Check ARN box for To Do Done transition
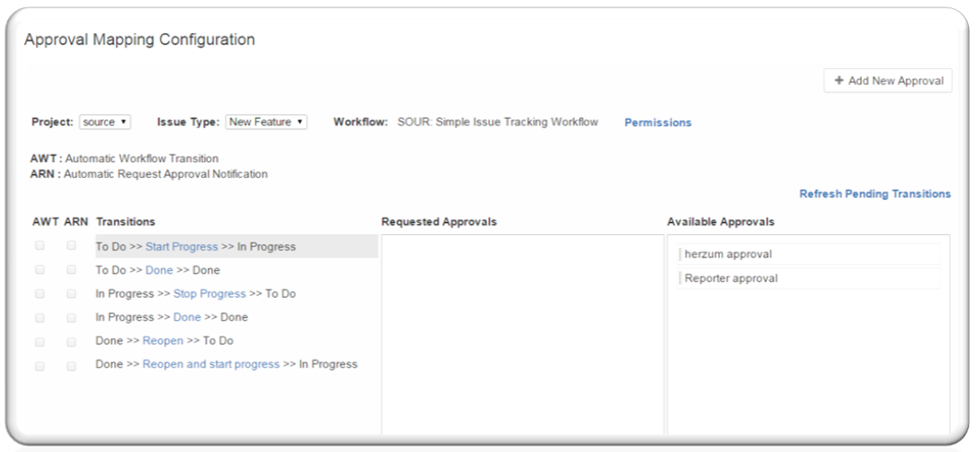The height and width of the screenshot is (452, 980). 71,270
